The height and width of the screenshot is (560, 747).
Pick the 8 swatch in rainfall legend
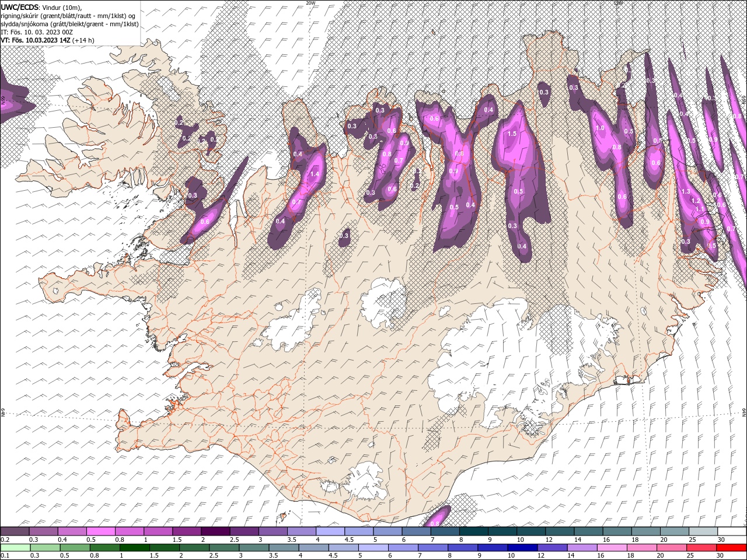(463, 548)
